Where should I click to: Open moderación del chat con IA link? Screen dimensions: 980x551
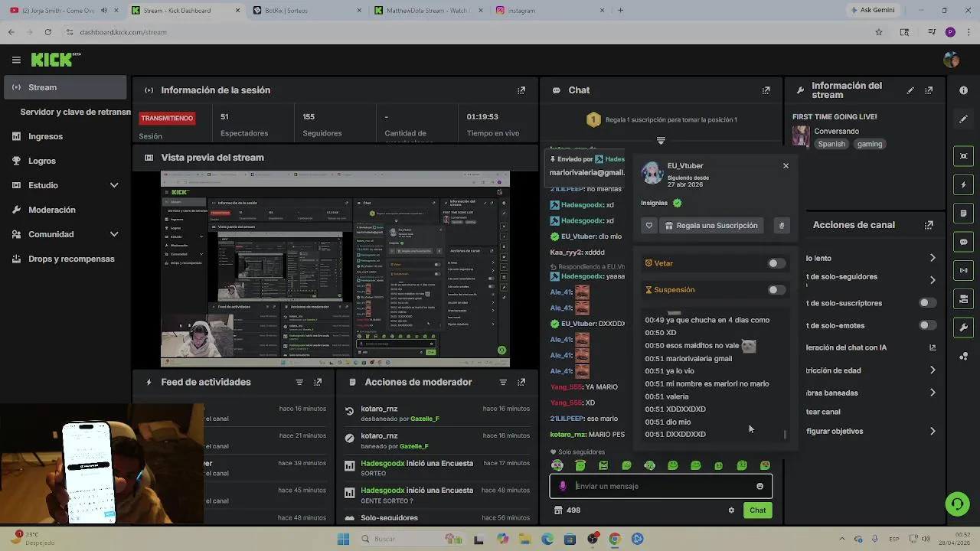[x=933, y=347]
